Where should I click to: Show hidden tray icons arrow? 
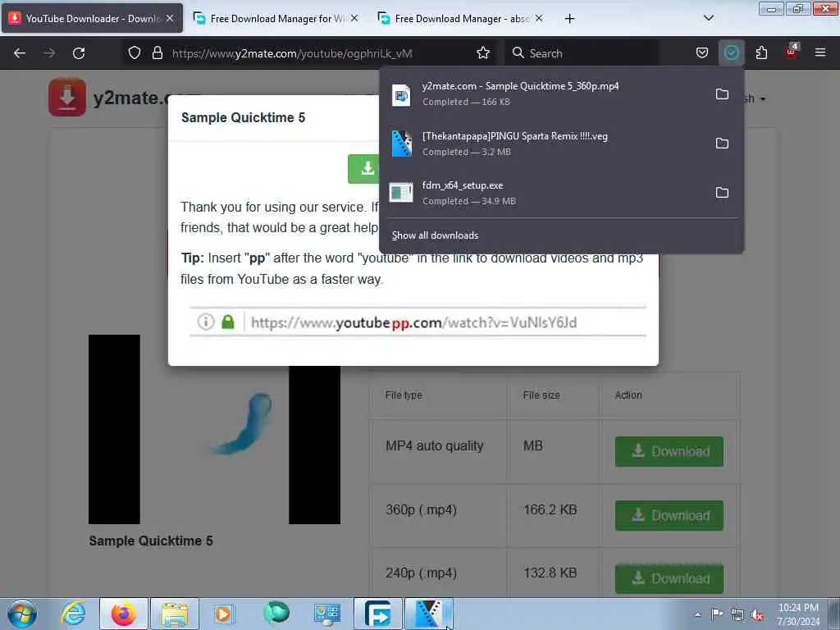697,615
